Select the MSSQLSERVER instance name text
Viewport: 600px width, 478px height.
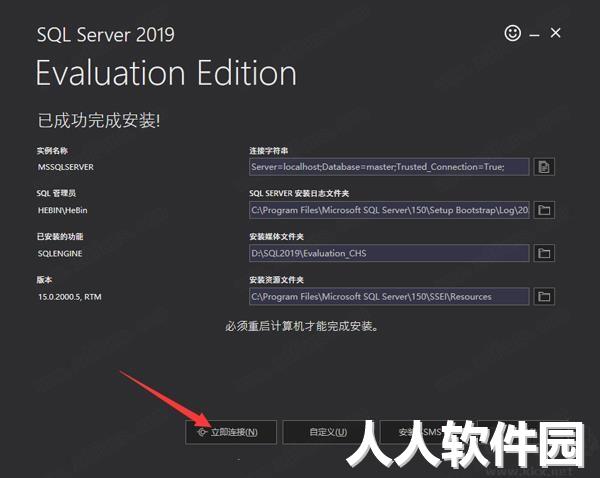point(66,167)
